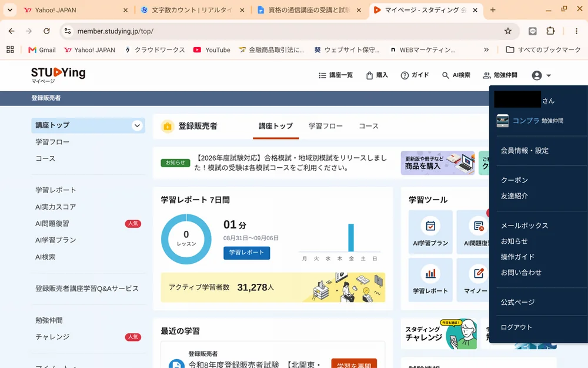The height and width of the screenshot is (368, 588).
Task: Click the Friday bar in weekly chart
Action: (351, 238)
